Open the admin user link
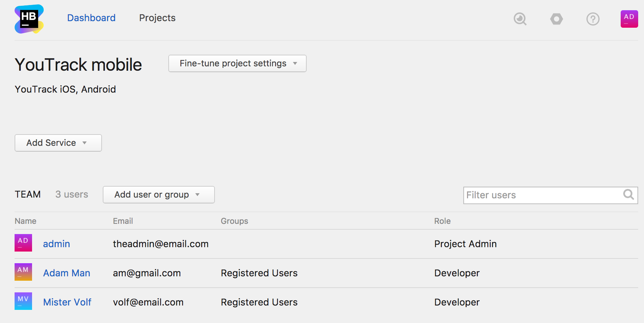The width and height of the screenshot is (644, 323). (56, 244)
